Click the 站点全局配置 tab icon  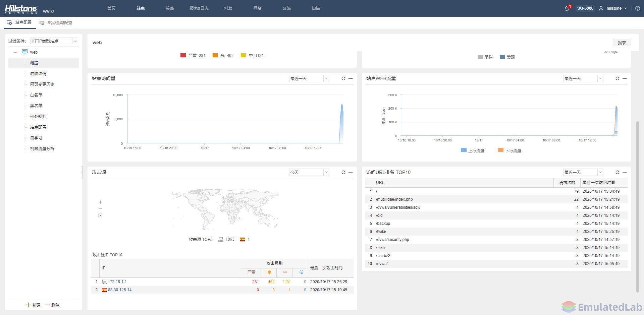click(42, 23)
